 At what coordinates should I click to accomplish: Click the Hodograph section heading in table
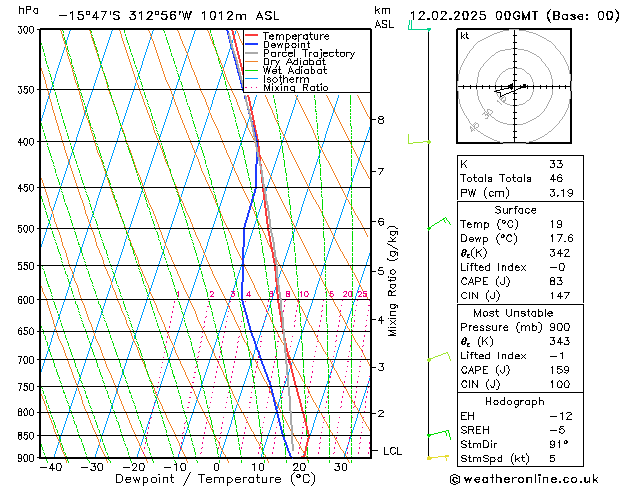[514, 401]
